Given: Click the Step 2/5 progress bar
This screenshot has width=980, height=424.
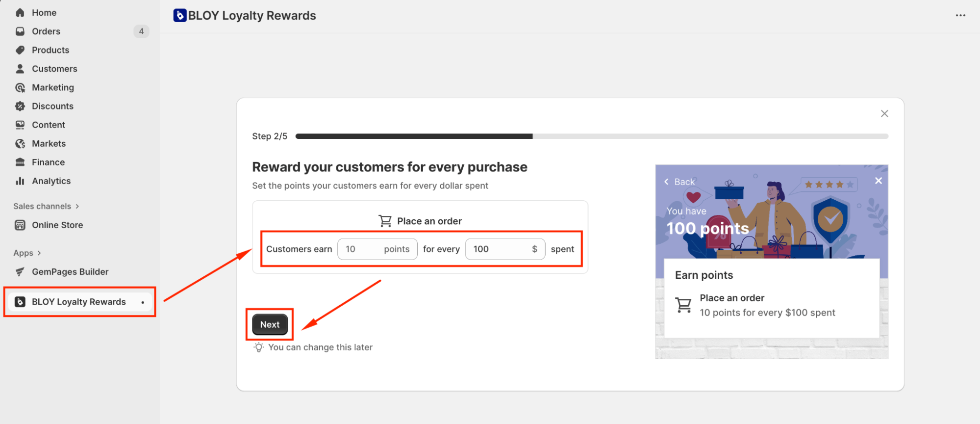Looking at the screenshot, I should tap(591, 136).
